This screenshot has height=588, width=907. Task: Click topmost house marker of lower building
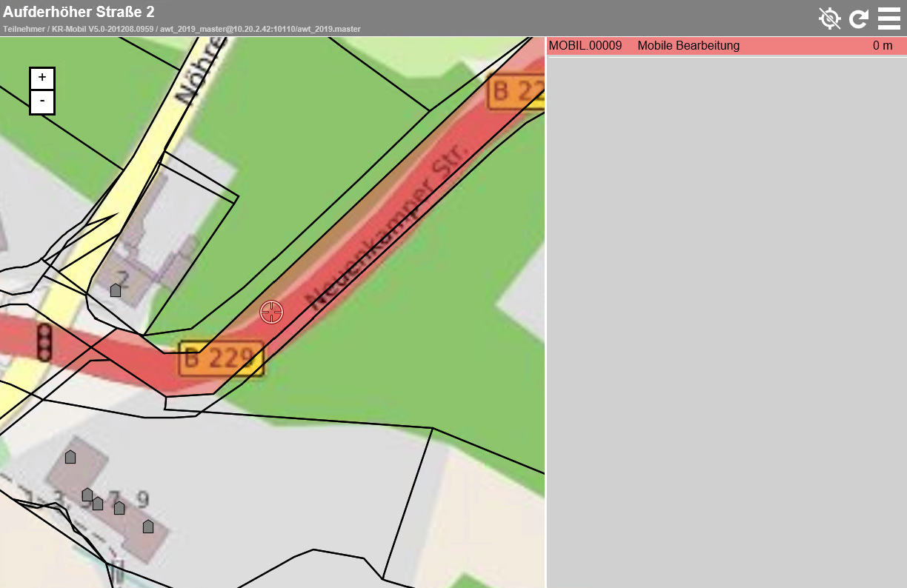[70, 457]
